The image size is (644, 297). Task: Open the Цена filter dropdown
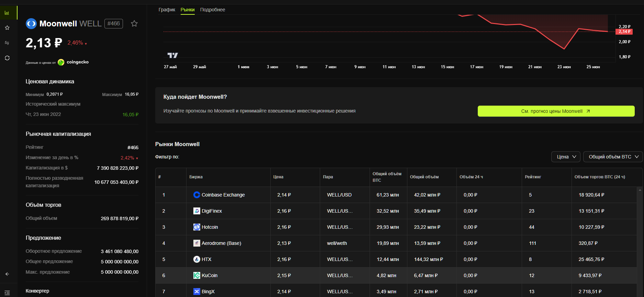pyautogui.click(x=566, y=157)
